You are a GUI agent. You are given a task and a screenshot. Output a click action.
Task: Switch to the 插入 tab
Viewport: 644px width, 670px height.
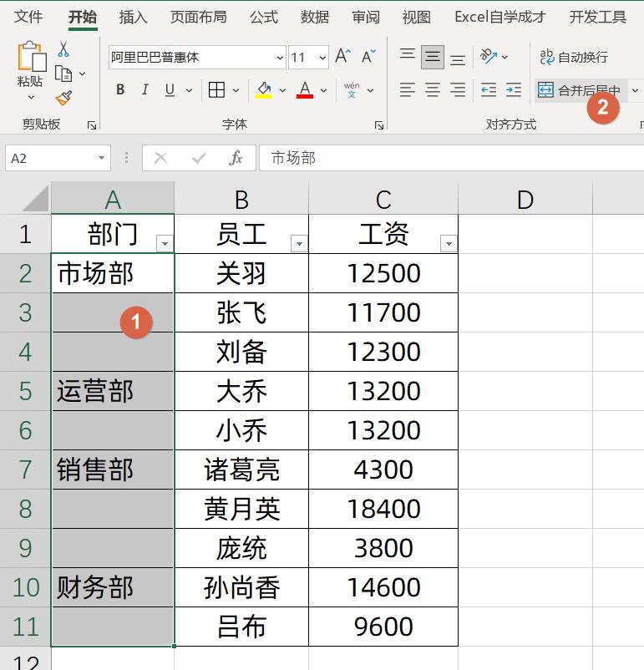tap(133, 17)
